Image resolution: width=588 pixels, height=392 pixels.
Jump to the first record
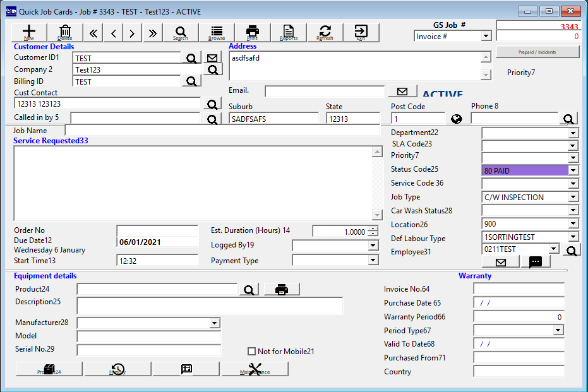94,33
